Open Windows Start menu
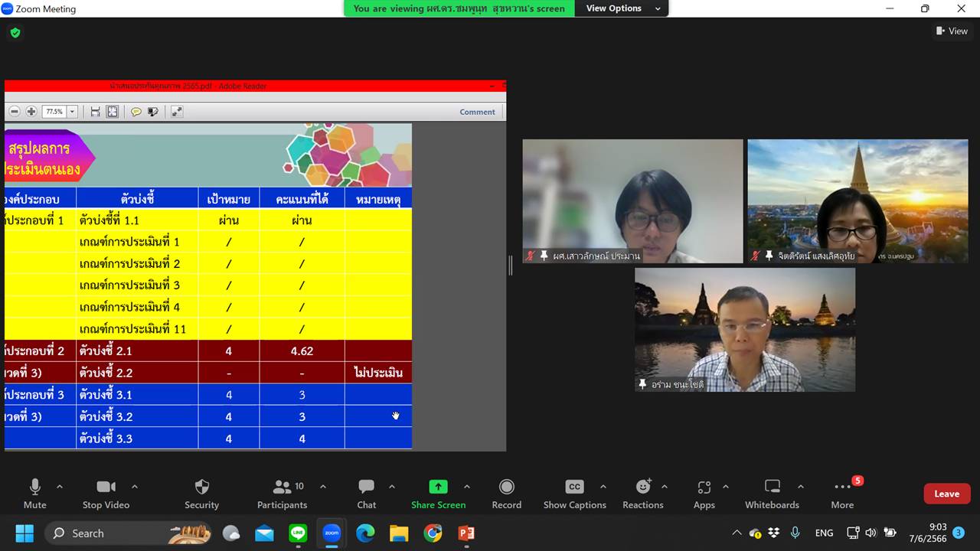This screenshot has width=980, height=551. coord(24,533)
